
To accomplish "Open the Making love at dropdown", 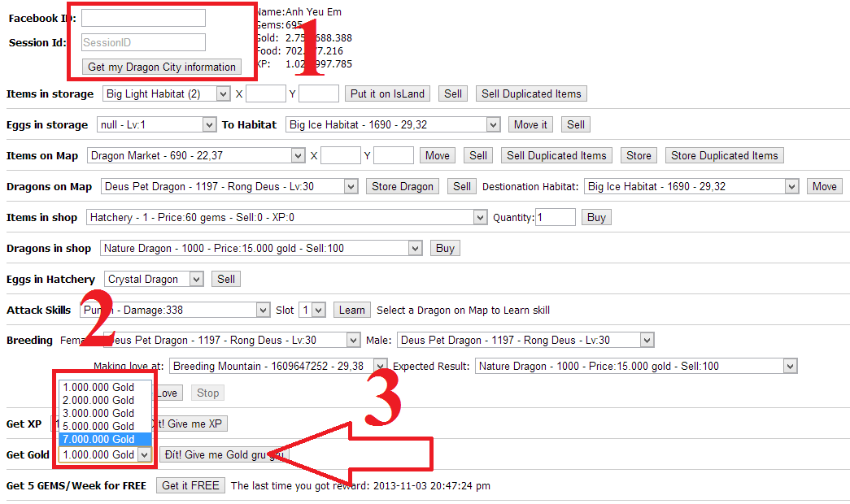I will pos(279,367).
